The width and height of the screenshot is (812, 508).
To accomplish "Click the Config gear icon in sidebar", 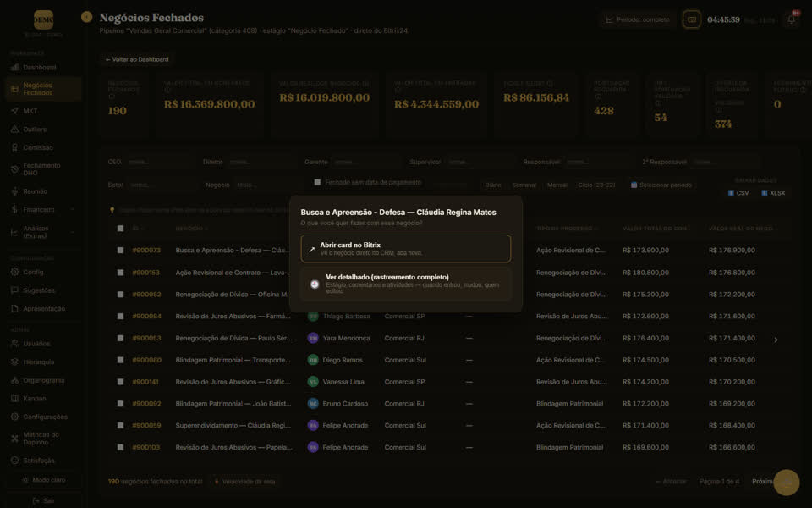I will click(14, 272).
